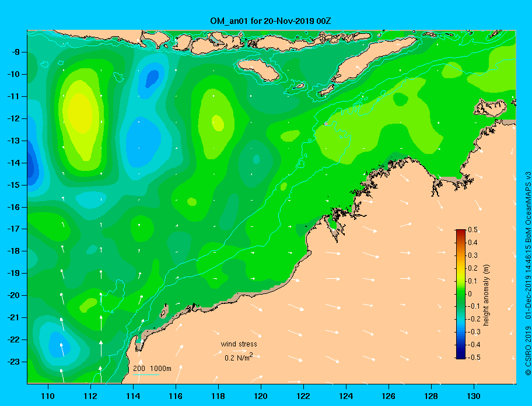Click the longitude label 124
The image size is (532, 406).
346,396
